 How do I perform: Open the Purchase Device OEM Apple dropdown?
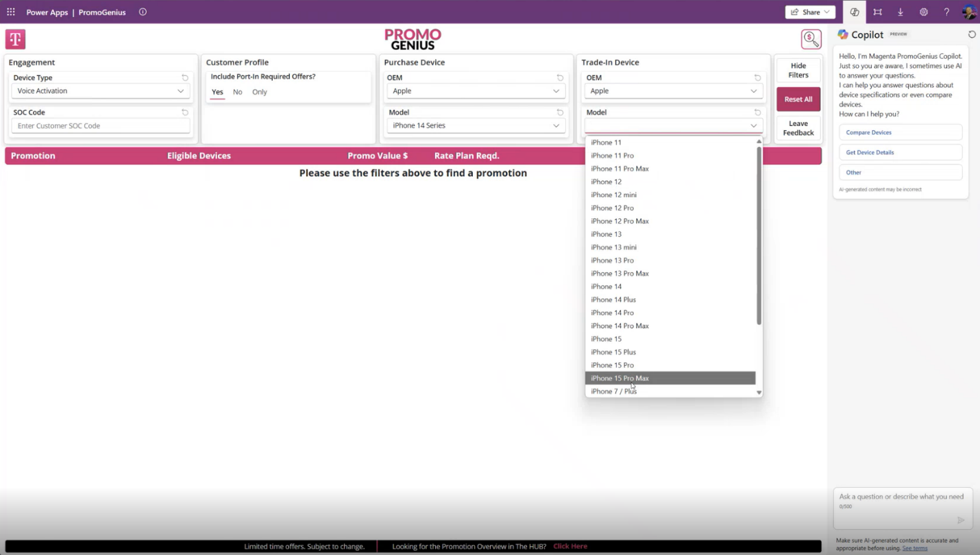(x=476, y=90)
